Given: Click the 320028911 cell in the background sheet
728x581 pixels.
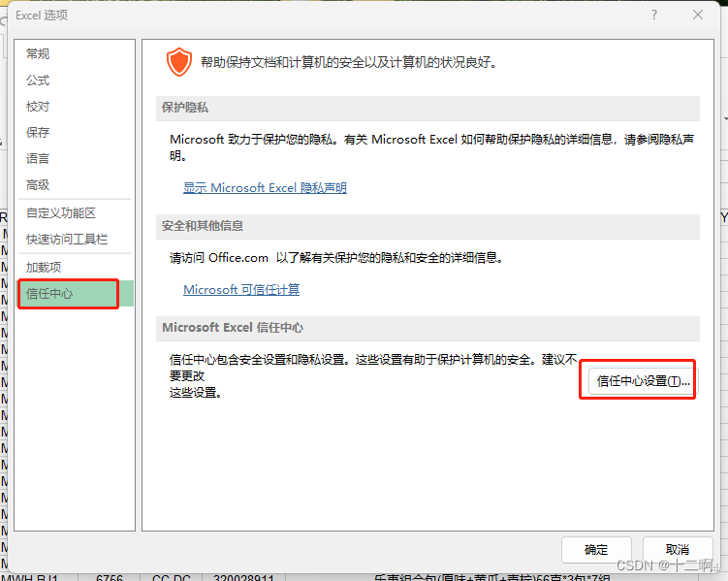Looking at the screenshot, I should [x=243, y=577].
